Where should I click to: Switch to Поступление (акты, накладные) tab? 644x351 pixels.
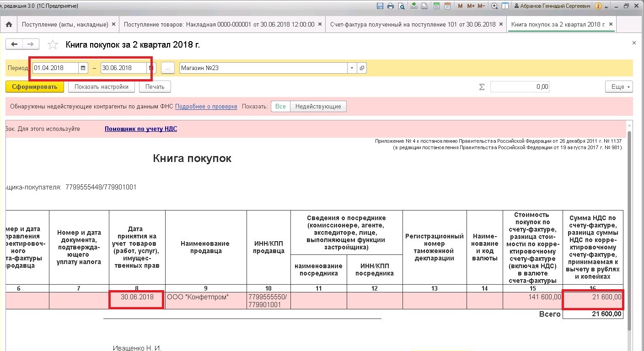65,24
